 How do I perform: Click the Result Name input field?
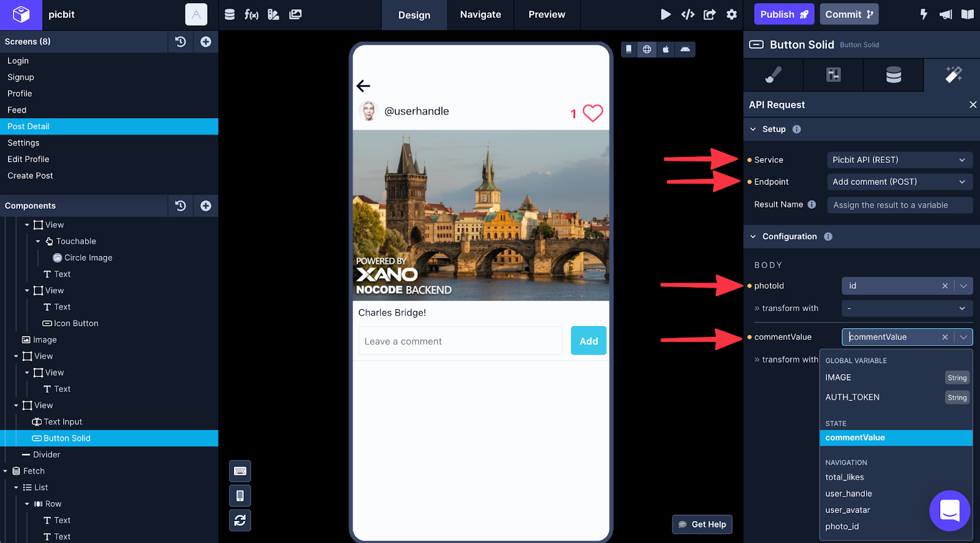coord(899,205)
